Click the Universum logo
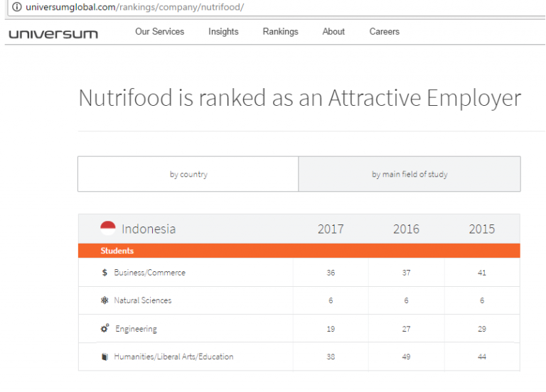The width and height of the screenshot is (546, 392). pyautogui.click(x=53, y=33)
